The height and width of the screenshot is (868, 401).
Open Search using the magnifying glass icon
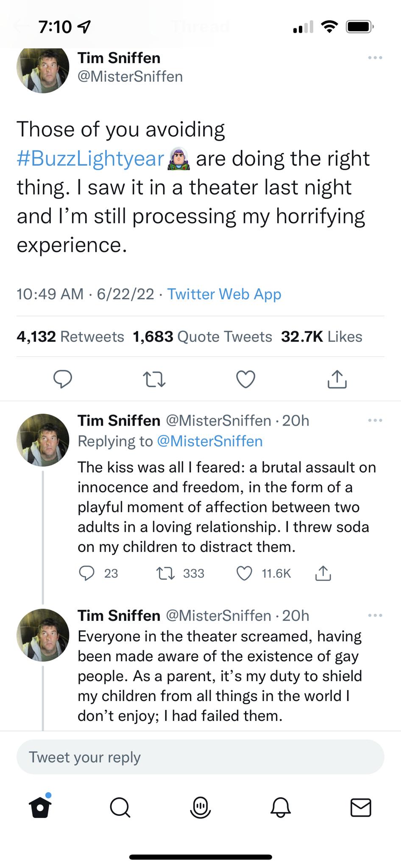120,808
